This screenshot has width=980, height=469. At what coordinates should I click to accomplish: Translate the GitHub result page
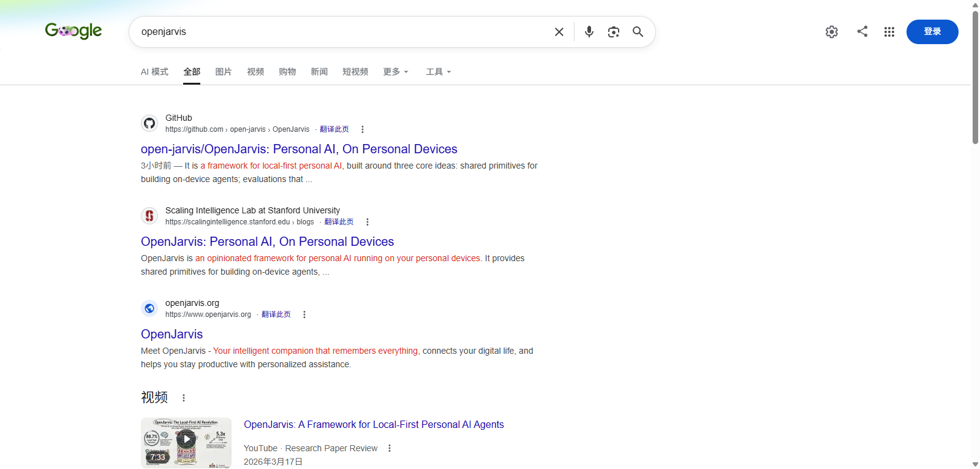pyautogui.click(x=334, y=129)
